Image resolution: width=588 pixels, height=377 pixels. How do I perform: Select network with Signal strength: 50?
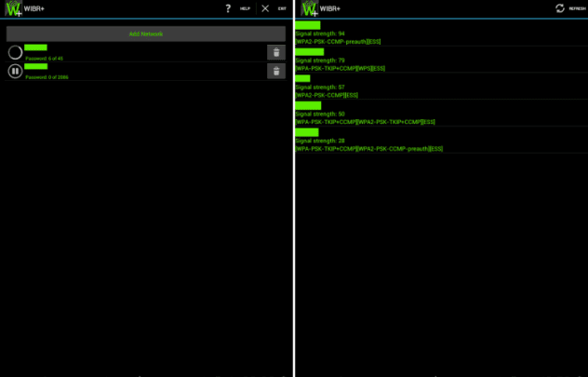coord(441,114)
